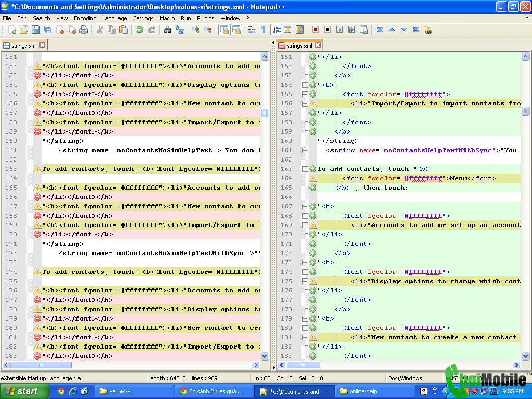532x399 pixels.
Task: Start macro recording with the red dot
Action: pos(315,30)
